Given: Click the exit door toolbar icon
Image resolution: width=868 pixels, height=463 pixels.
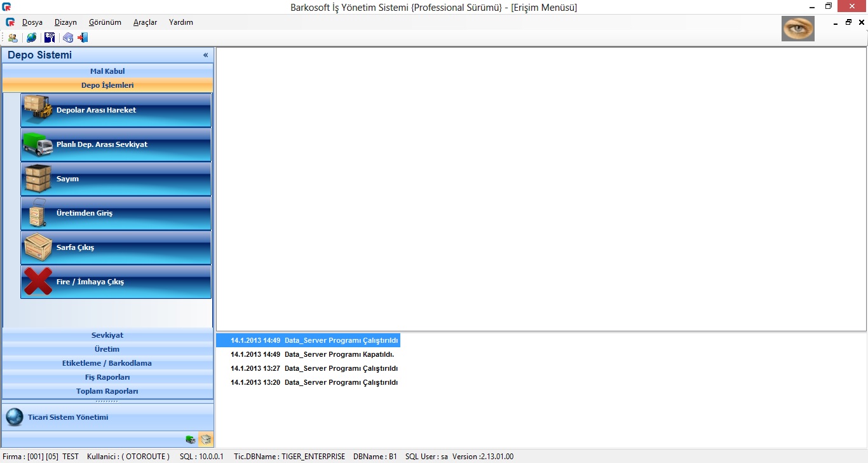Looking at the screenshot, I should tap(83, 38).
